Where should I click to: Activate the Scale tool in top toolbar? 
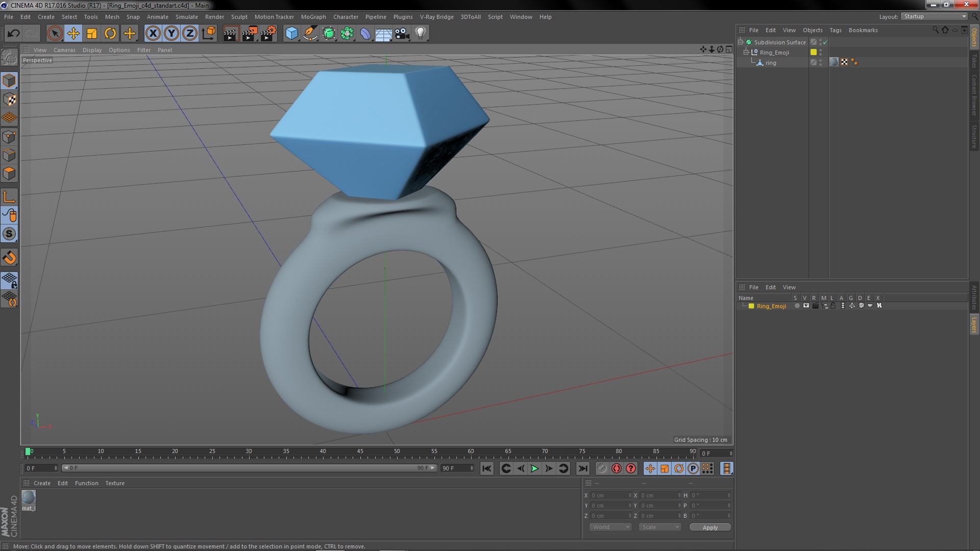[x=92, y=34]
